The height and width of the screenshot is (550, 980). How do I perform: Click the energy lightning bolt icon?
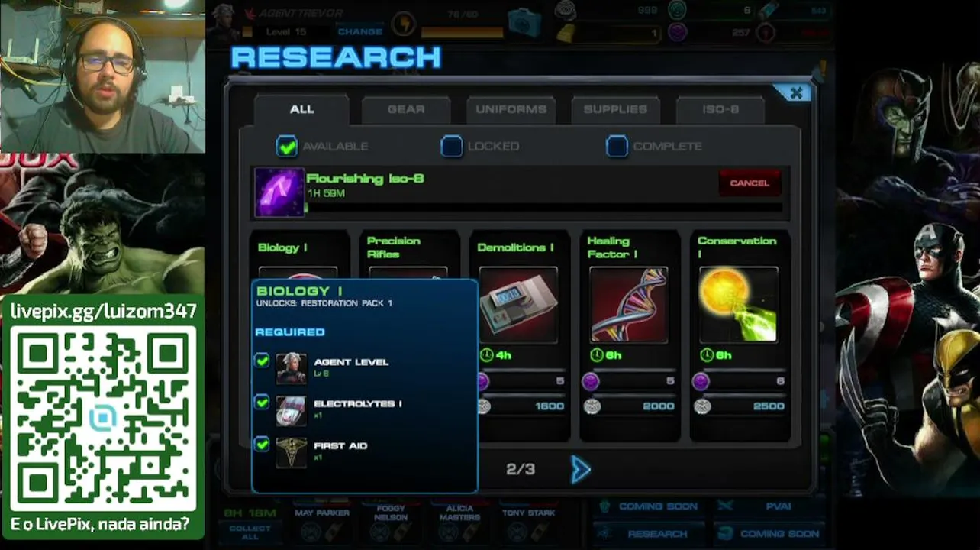pyautogui.click(x=403, y=25)
